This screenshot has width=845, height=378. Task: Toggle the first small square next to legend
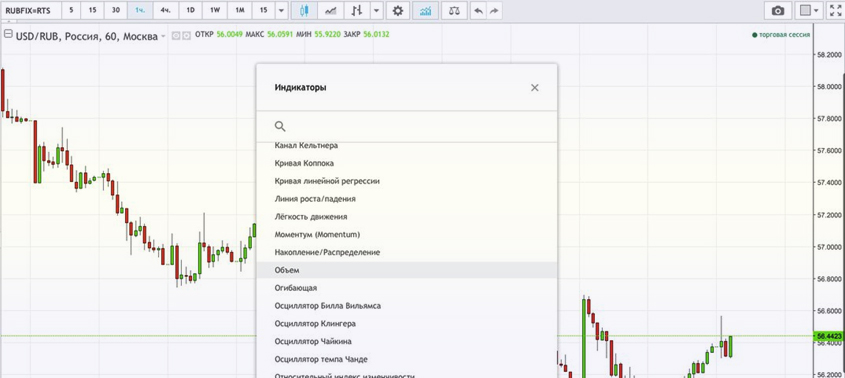coord(175,36)
